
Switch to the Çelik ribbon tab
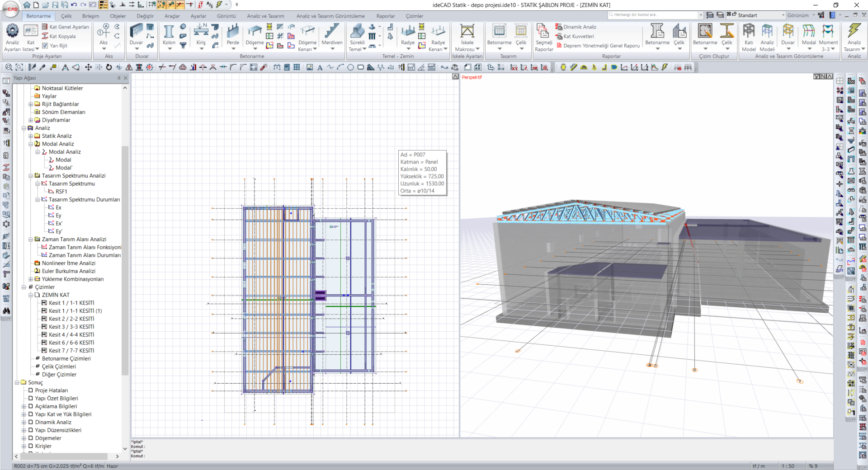pos(66,16)
